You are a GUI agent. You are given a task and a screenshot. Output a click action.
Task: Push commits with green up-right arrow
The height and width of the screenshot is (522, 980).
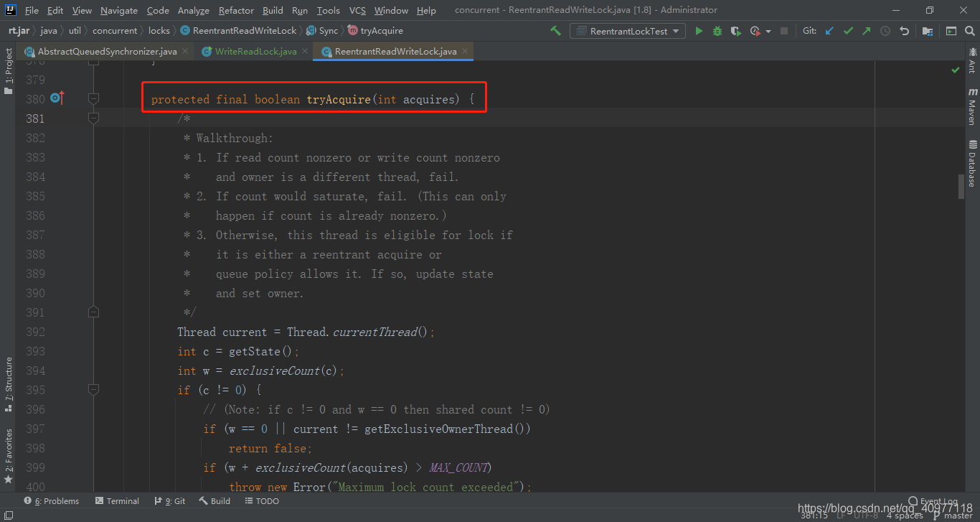click(x=866, y=31)
